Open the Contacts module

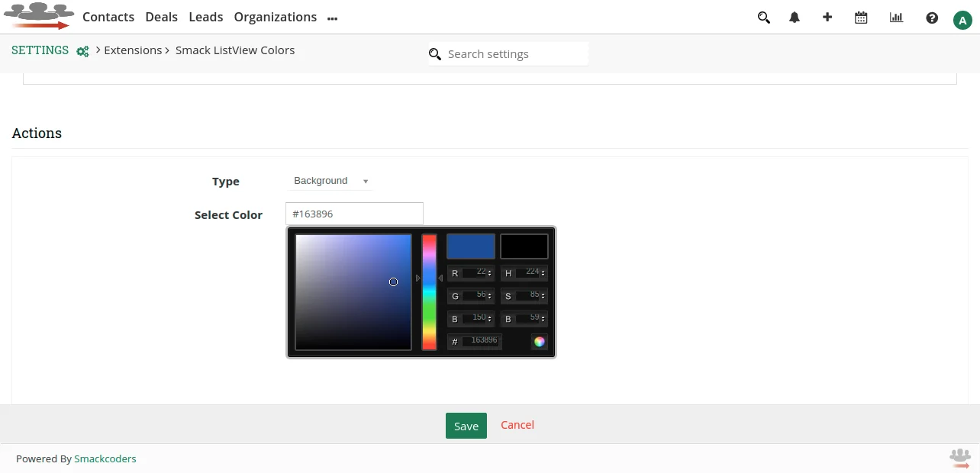108,17
